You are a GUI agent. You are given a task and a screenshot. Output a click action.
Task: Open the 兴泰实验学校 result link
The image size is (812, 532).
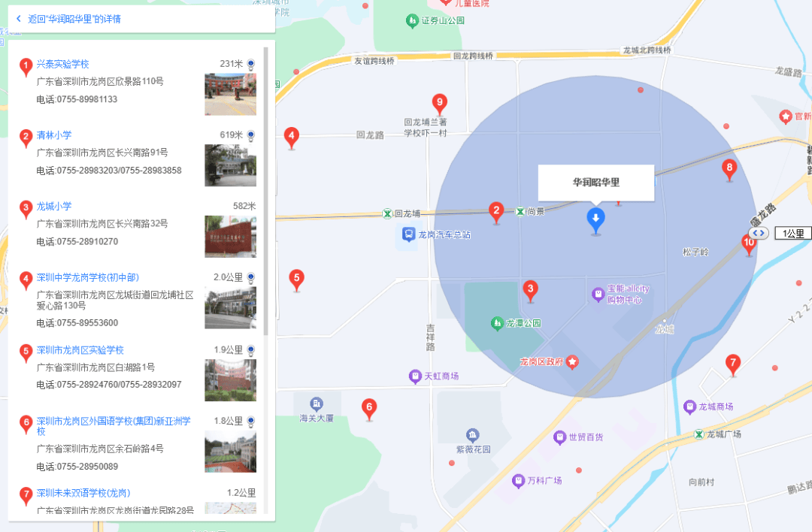pos(63,65)
